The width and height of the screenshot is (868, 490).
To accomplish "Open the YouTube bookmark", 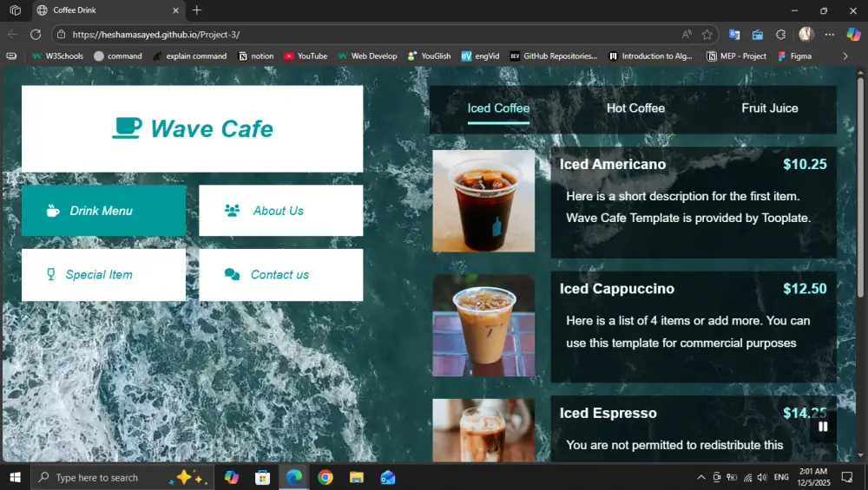I will (x=306, y=56).
